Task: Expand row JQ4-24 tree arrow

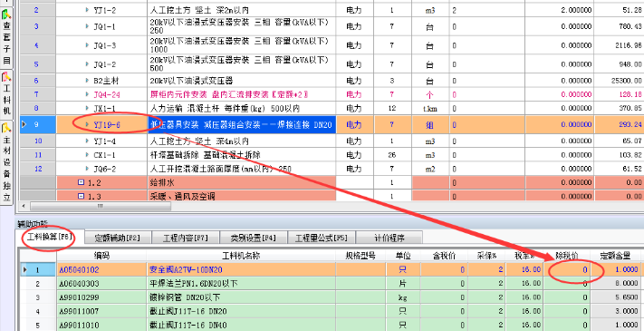Action: (x=87, y=95)
